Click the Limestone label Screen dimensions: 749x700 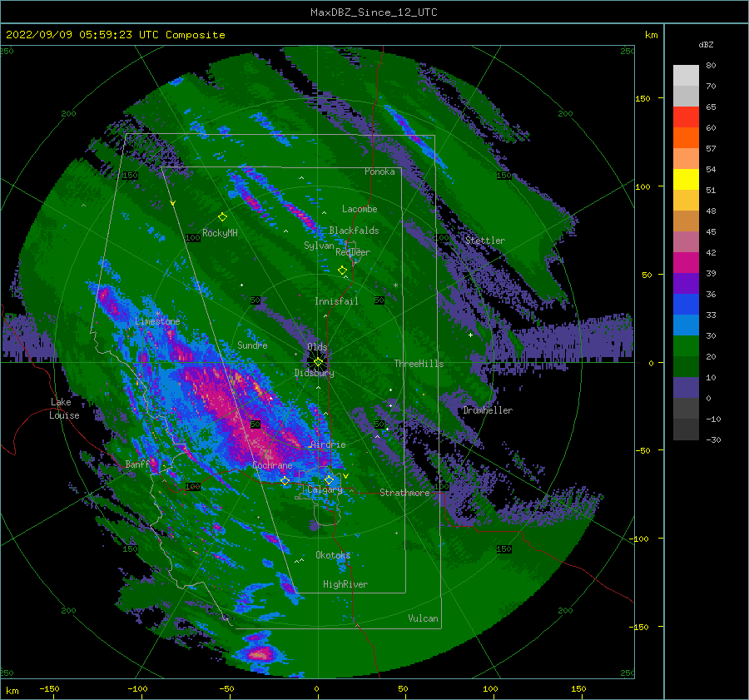pyautogui.click(x=157, y=321)
